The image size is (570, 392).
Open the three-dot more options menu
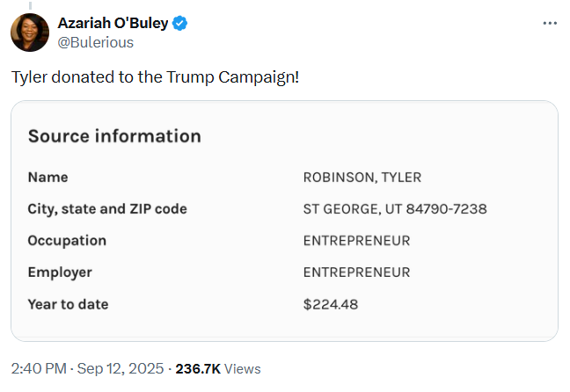[x=549, y=23]
